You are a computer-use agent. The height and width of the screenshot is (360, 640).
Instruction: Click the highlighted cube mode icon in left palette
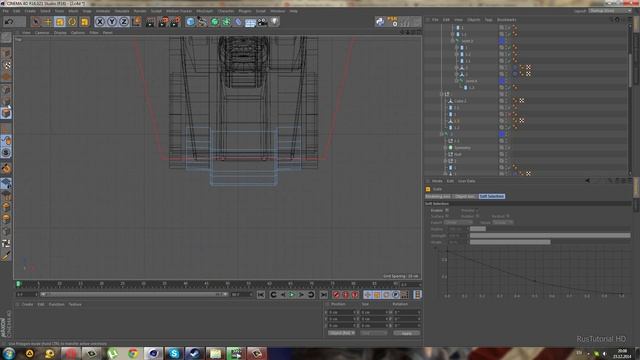coord(6,113)
